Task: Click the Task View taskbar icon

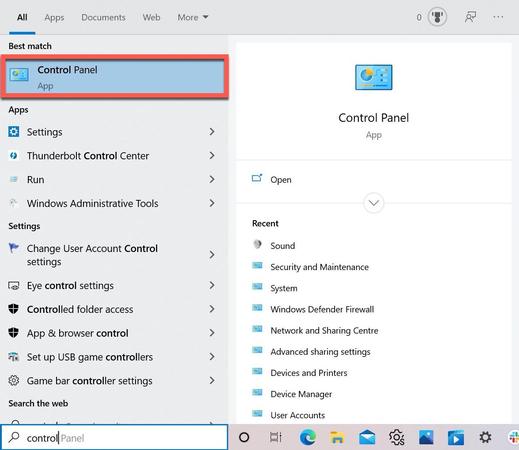Action: click(276, 437)
